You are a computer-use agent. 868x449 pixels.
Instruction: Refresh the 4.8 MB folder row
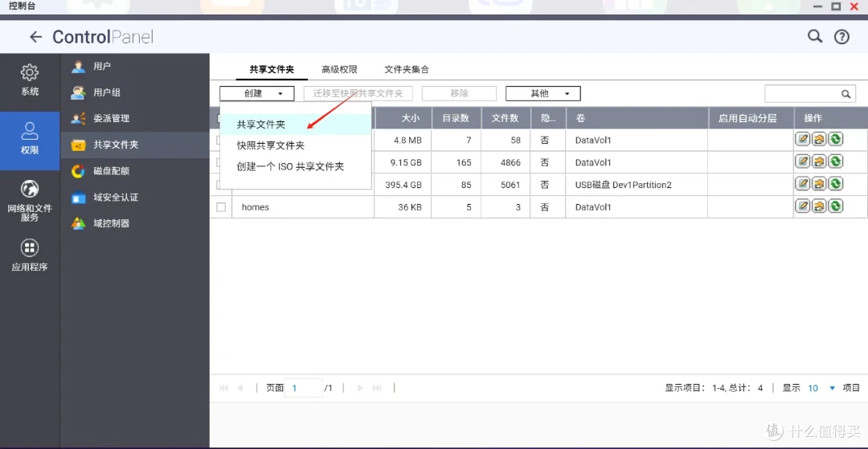[x=835, y=139]
